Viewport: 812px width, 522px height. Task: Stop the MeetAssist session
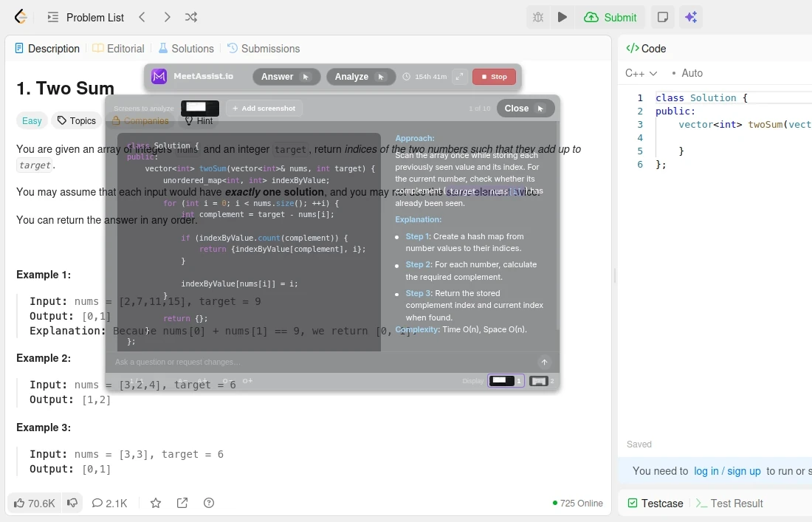tap(494, 77)
